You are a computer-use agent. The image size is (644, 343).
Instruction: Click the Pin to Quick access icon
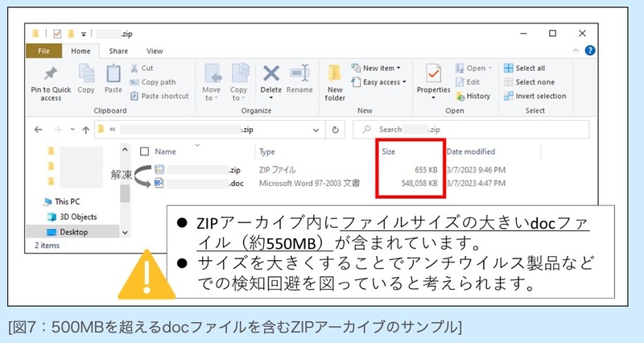(51, 74)
